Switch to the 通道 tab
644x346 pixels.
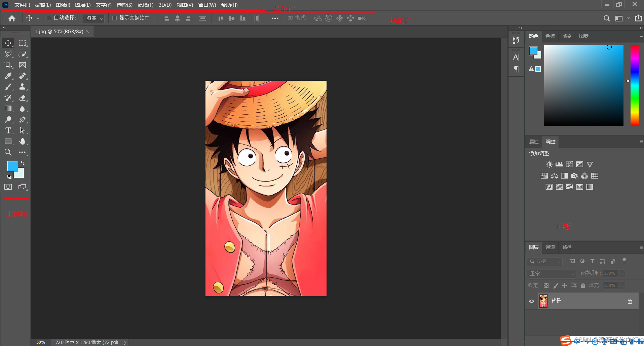pyautogui.click(x=550, y=247)
